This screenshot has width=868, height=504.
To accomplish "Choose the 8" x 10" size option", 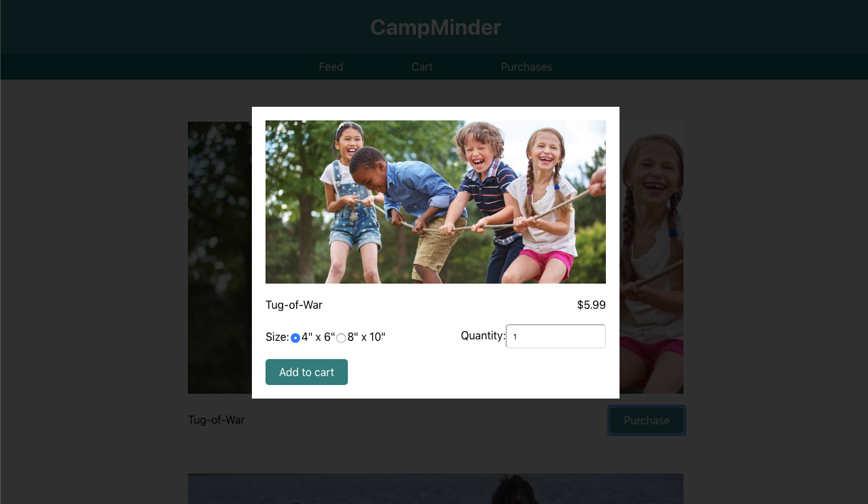I will click(x=341, y=338).
